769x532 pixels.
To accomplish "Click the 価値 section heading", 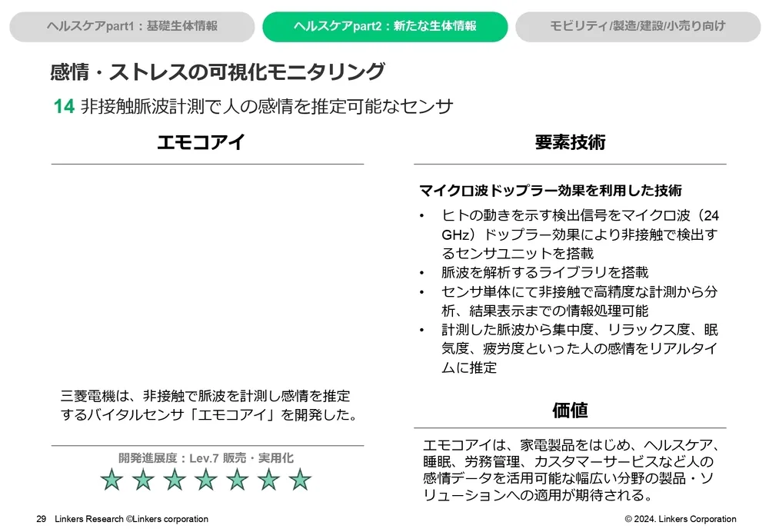I will (570, 411).
